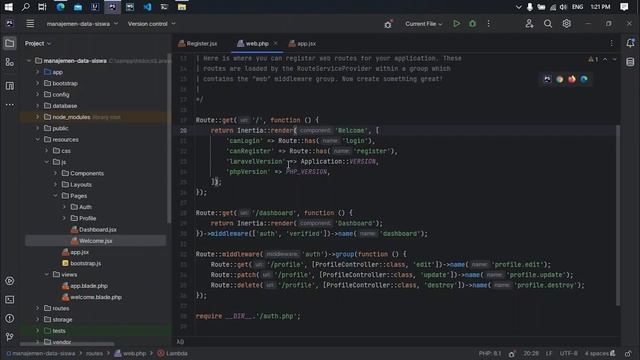Expand the bootstrap folder
This screenshot has height=360, width=640.
(x=38, y=83)
